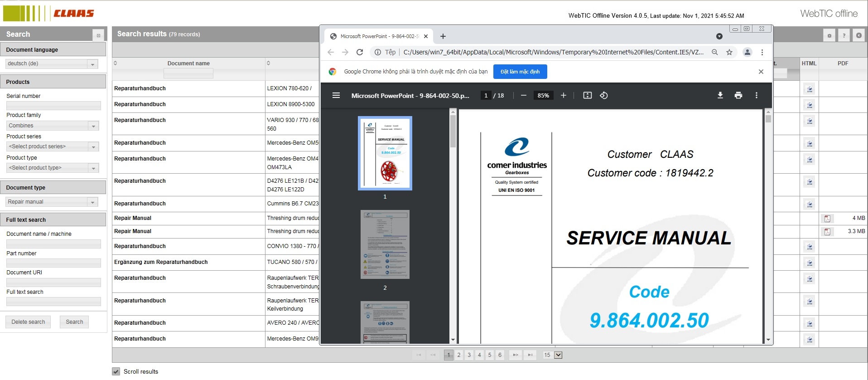
Task: Collapse the Search panel icon
Action: pyautogui.click(x=98, y=35)
